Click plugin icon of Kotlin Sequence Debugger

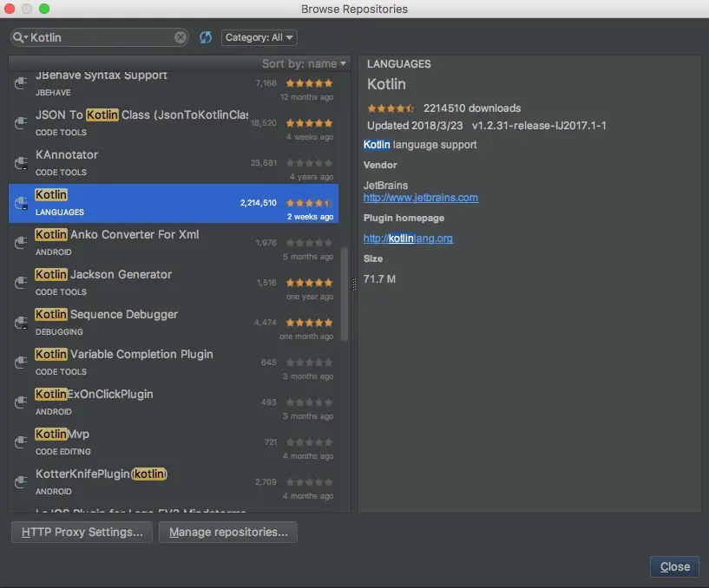(x=21, y=323)
